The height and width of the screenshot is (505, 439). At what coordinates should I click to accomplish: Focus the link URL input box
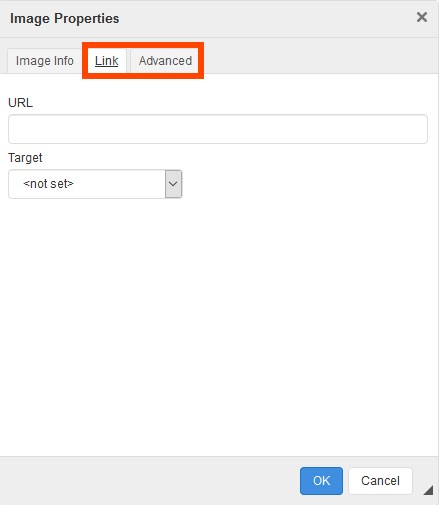[218, 129]
